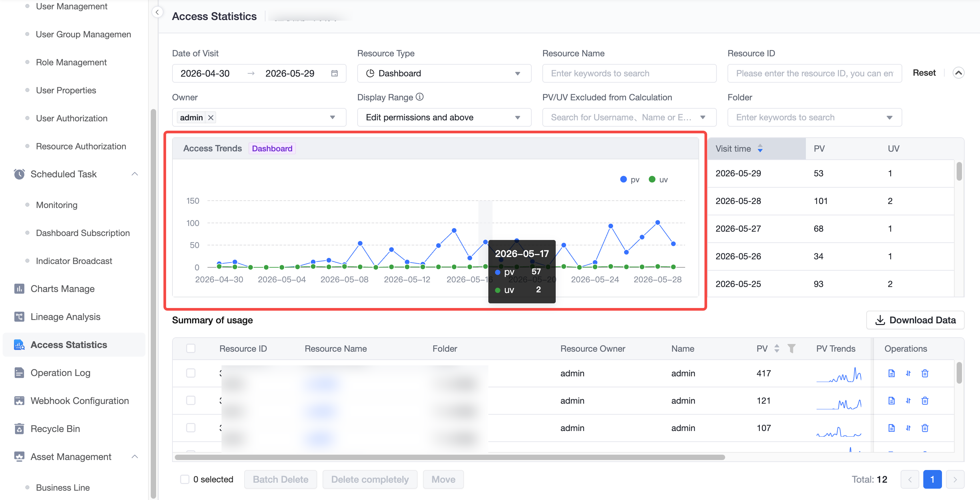Viewport: 980px width, 500px height.
Task: Open details document icon for PV 417 row
Action: [x=891, y=373]
